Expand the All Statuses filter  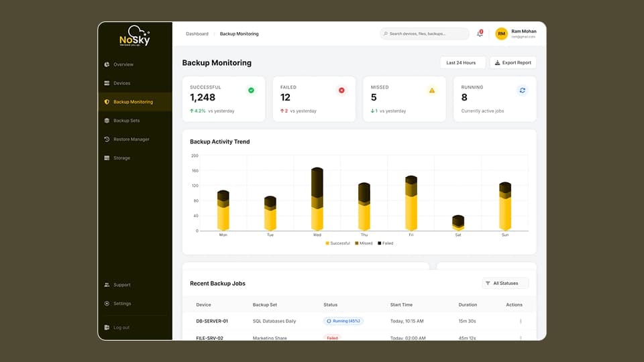click(x=505, y=283)
